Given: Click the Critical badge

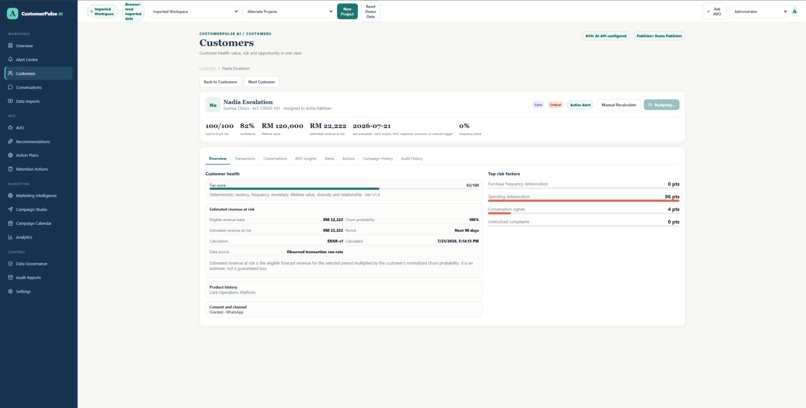Looking at the screenshot, I should 555,105.
